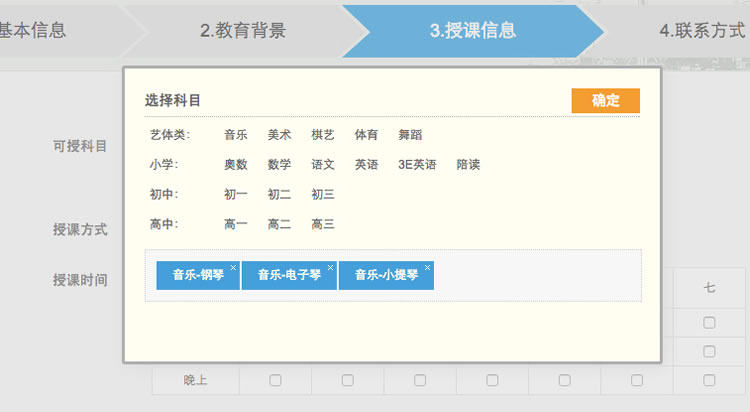Open the 高二 grade subjects
Screen dimensions: 750x412
(x=279, y=224)
